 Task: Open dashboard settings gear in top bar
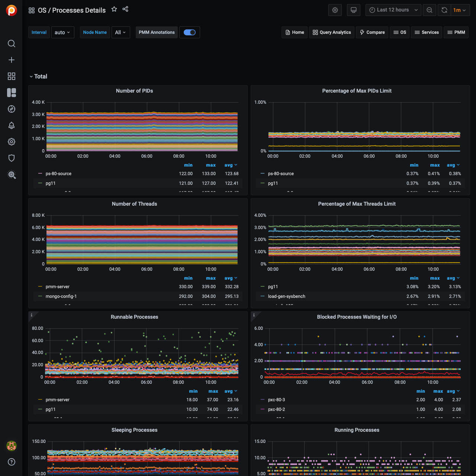pyautogui.click(x=335, y=10)
